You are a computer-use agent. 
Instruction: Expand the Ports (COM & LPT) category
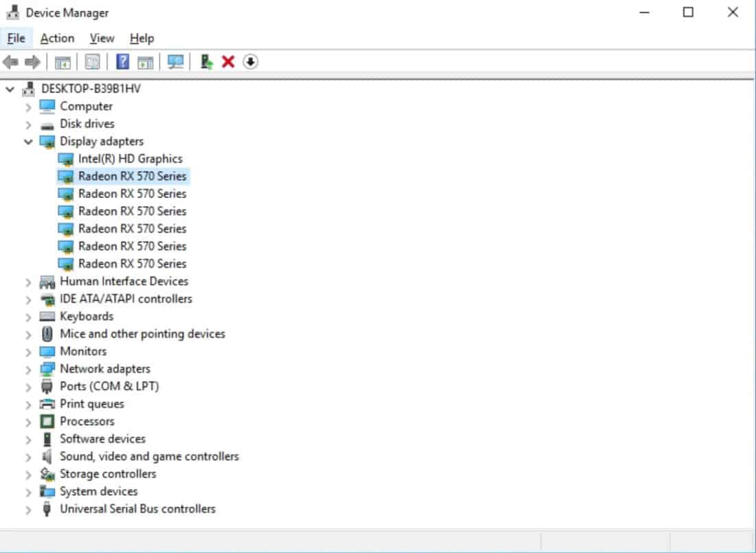[x=28, y=387]
